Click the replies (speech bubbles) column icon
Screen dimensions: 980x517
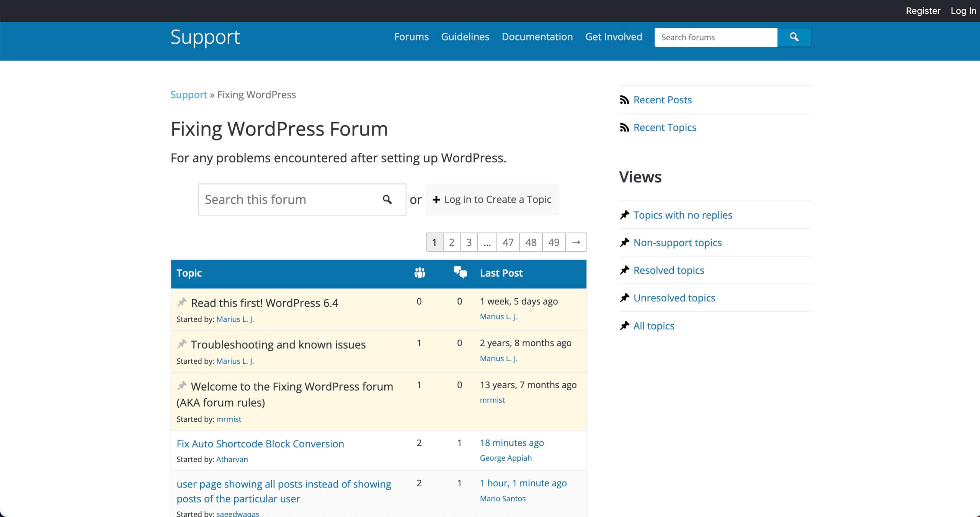point(460,273)
